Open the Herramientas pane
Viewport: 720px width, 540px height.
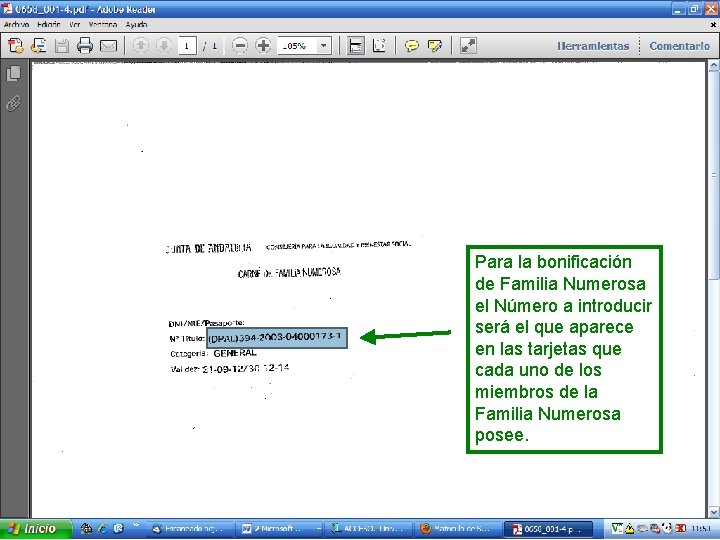[593, 46]
